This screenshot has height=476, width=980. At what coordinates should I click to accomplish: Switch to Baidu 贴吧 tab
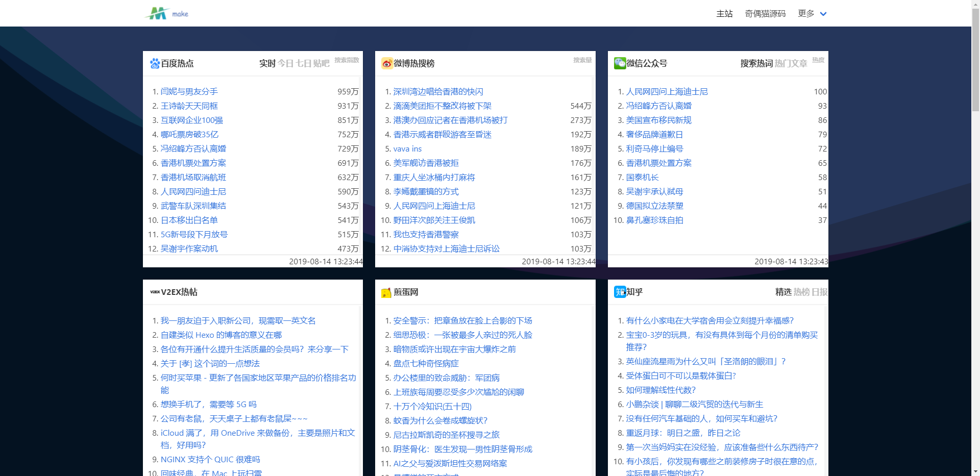click(x=322, y=63)
